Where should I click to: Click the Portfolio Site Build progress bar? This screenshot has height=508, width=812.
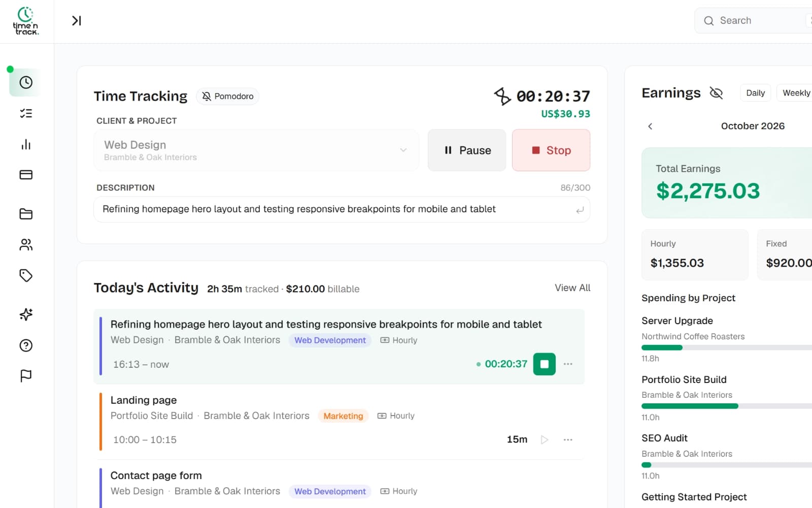(727, 406)
